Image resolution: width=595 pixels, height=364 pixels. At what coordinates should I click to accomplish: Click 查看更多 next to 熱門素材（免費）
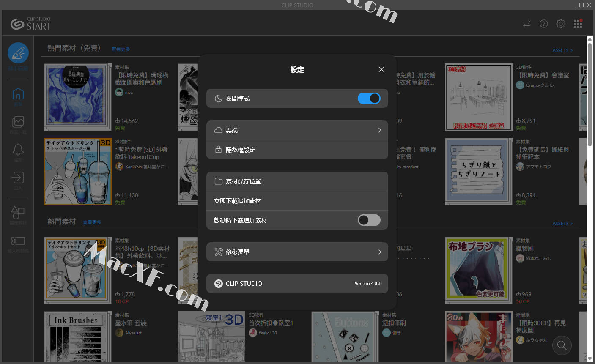click(x=121, y=49)
